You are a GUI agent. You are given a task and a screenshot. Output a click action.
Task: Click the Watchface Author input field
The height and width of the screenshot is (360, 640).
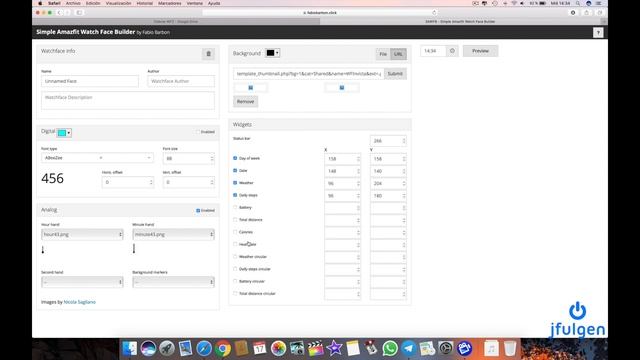click(181, 81)
